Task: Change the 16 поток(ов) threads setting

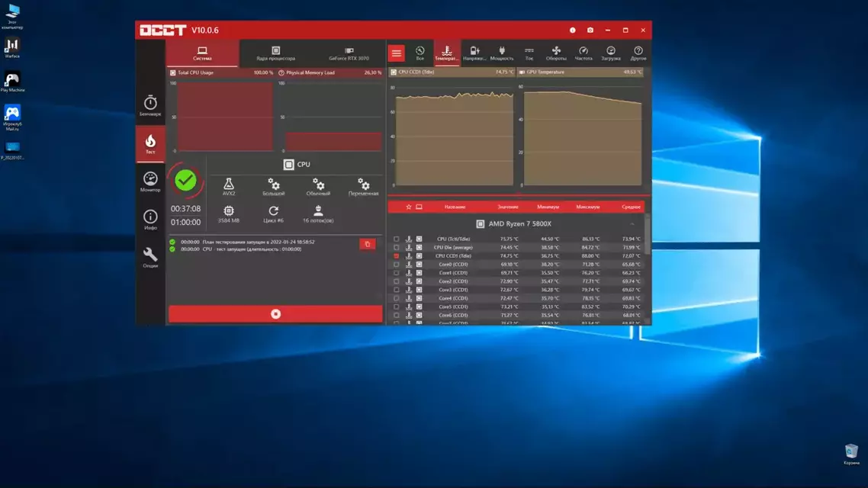Action: [x=318, y=214]
